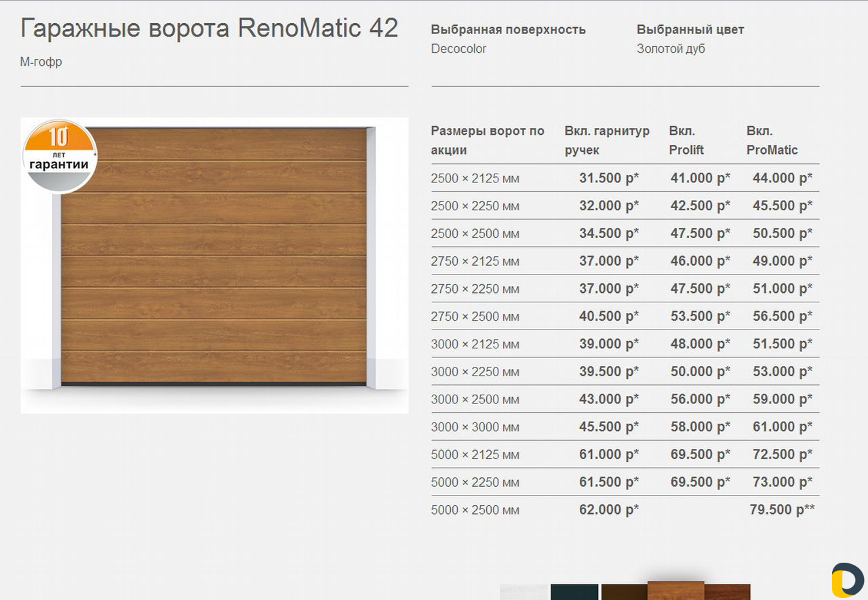868x600 pixels.
Task: Click the price '39.500 р*'
Action: (x=609, y=372)
